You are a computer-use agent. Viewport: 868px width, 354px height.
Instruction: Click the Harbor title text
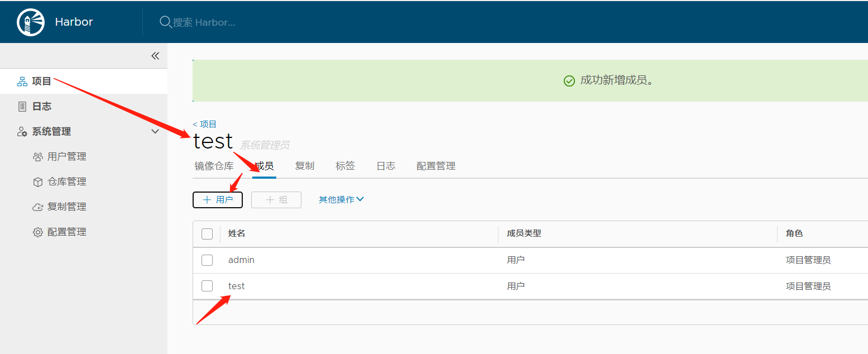(74, 22)
